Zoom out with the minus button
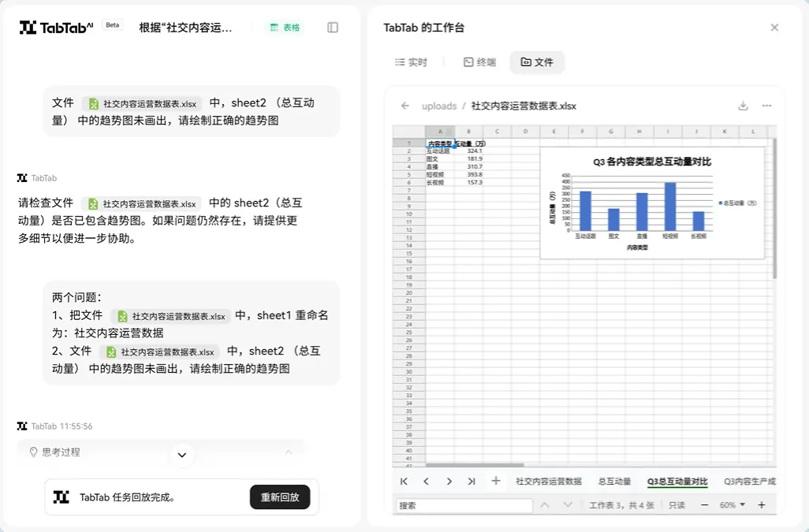 [705, 505]
